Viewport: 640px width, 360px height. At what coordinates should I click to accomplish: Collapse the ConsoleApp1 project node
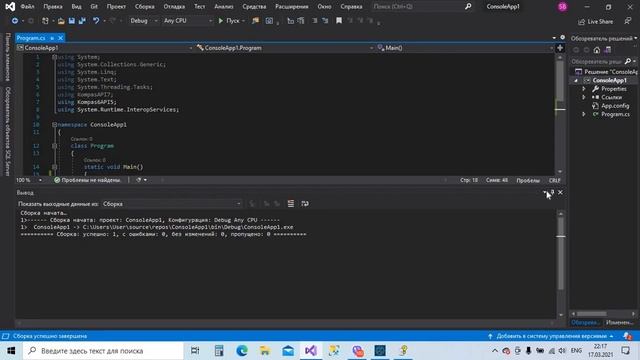click(x=576, y=80)
